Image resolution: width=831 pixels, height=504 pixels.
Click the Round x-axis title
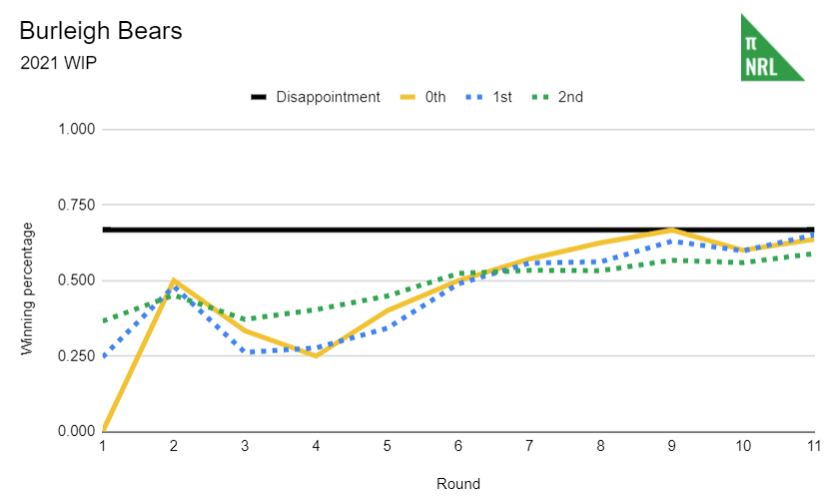pos(457,484)
